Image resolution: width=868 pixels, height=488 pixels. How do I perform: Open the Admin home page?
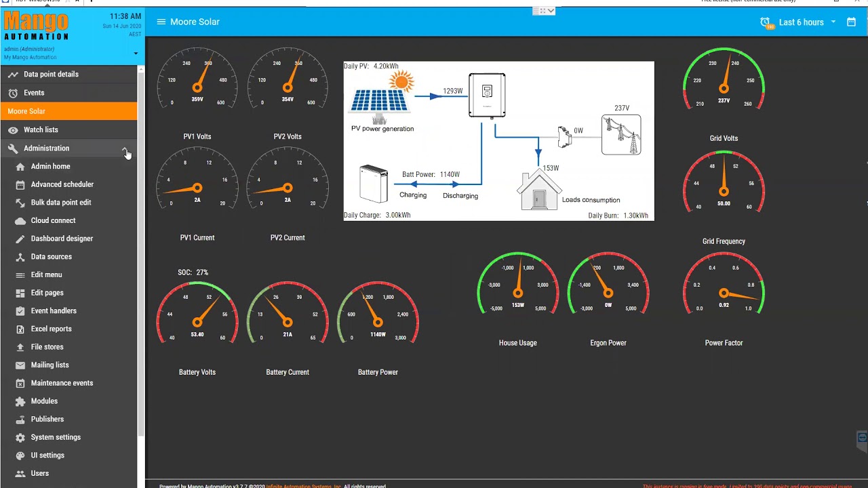(x=68, y=167)
